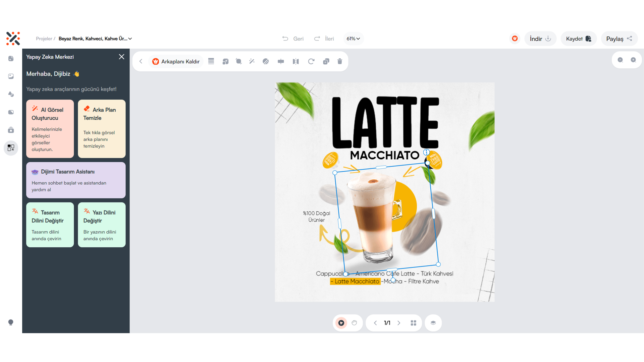Viewport: 644px width, 362px height.
Task: Click Arkaplanı Kaldır button
Action: point(176,61)
